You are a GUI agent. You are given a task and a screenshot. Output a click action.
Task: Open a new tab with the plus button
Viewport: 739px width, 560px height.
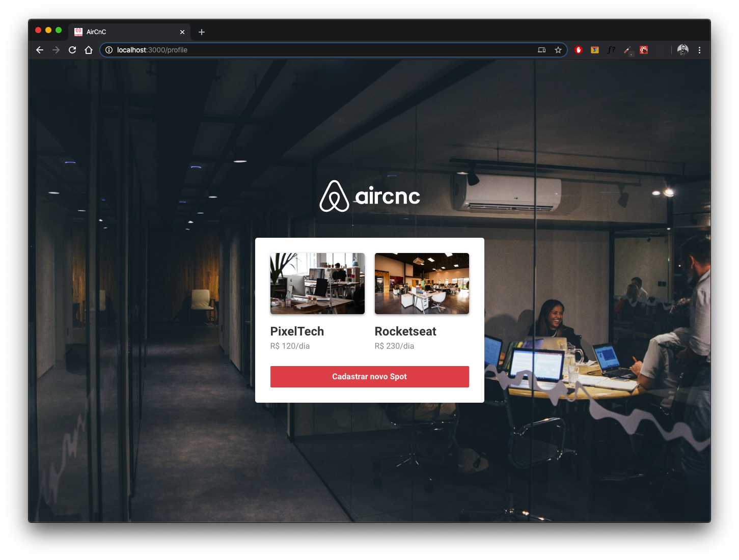(x=202, y=32)
